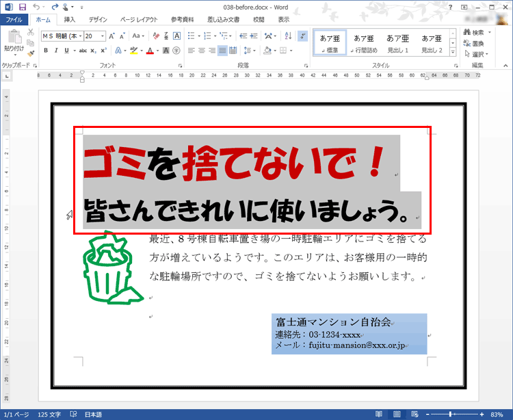Click the Touch/Mouse mode icon
The width and height of the screenshot is (513, 420).
click(66, 7)
